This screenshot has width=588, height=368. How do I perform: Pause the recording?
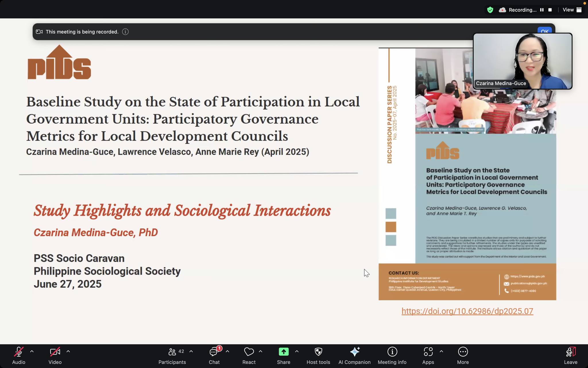pyautogui.click(x=542, y=10)
